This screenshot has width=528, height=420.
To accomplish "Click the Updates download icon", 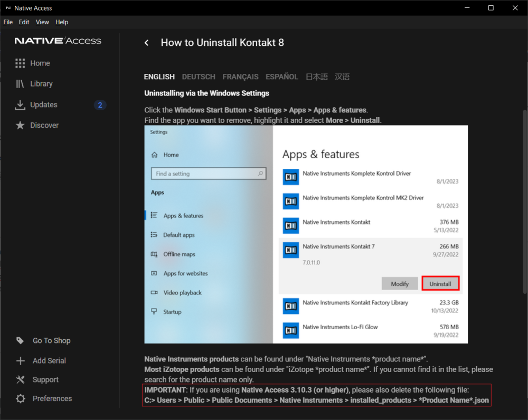I will 20,105.
